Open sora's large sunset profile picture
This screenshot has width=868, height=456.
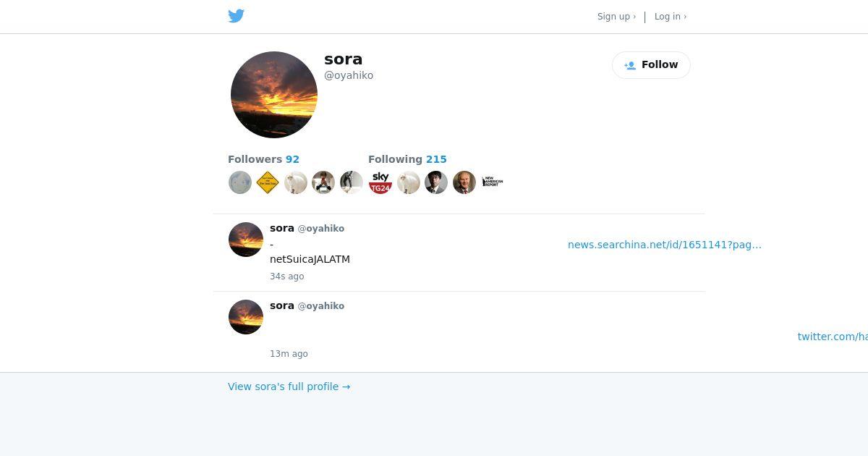coord(274,95)
